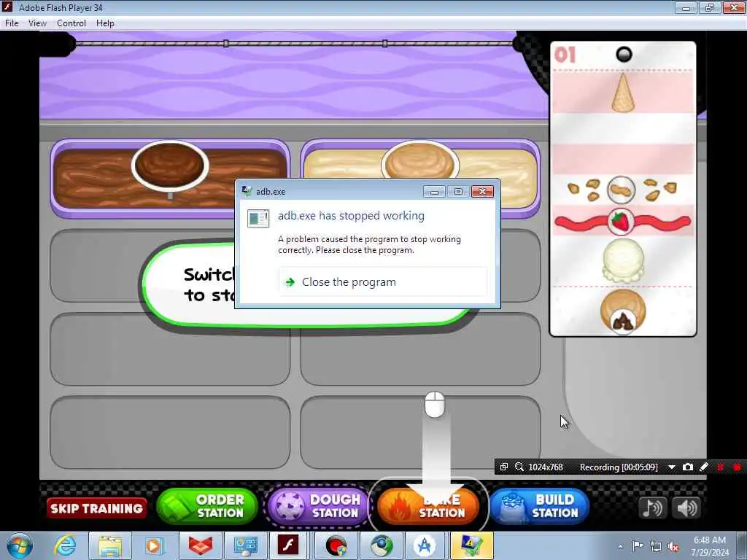
Task: Switch to the Flash Player taskbar icon
Action: [x=289, y=545]
